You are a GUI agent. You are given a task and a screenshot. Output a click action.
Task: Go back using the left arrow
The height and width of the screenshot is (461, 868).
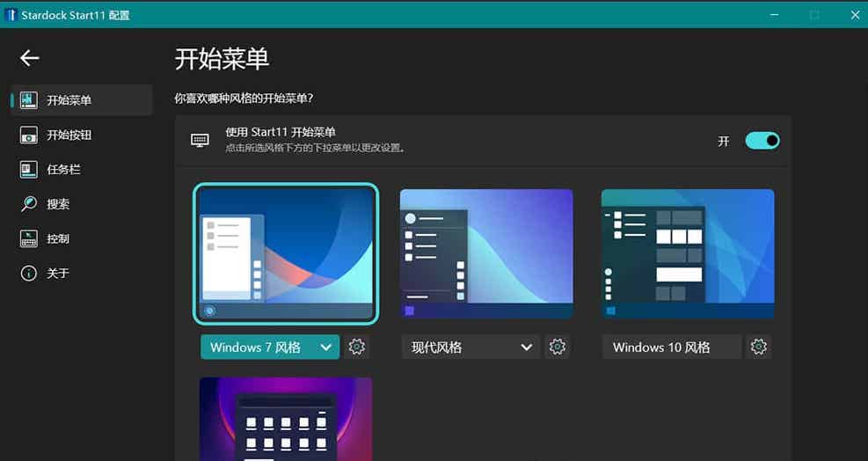29,58
